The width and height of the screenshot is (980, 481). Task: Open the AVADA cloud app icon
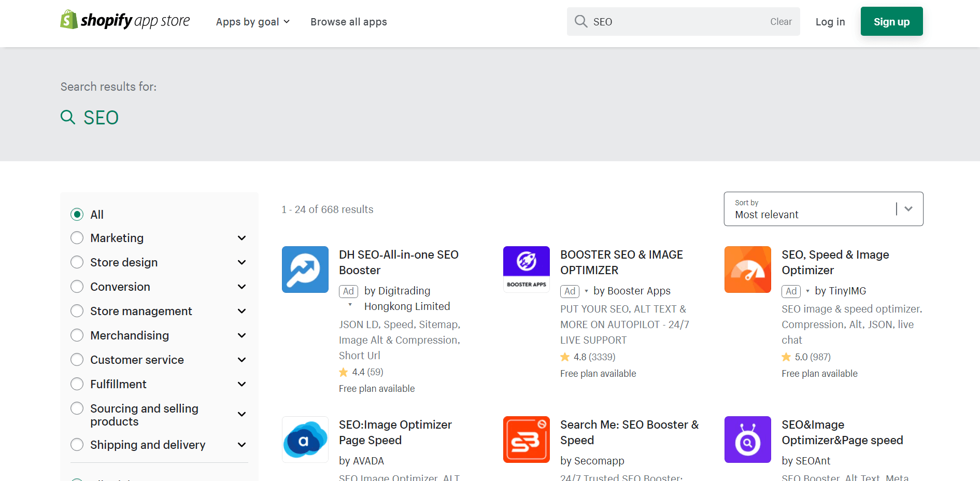305,440
